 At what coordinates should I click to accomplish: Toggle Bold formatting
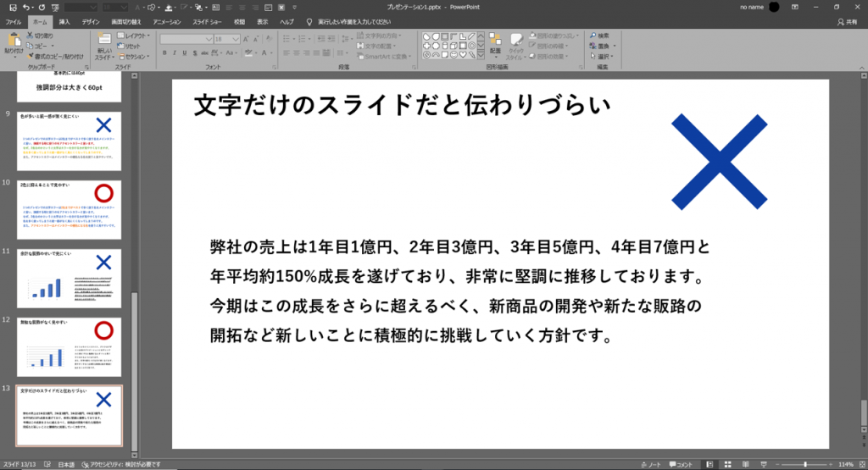[x=164, y=53]
